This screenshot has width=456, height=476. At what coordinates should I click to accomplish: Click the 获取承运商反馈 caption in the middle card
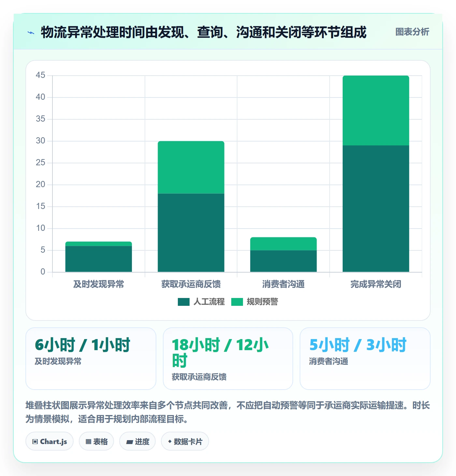(199, 377)
